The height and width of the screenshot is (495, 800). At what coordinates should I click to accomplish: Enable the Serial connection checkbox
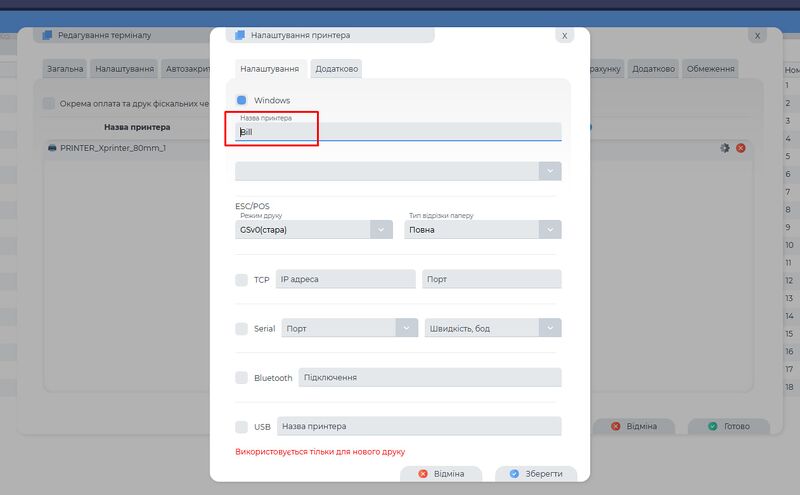tap(241, 328)
